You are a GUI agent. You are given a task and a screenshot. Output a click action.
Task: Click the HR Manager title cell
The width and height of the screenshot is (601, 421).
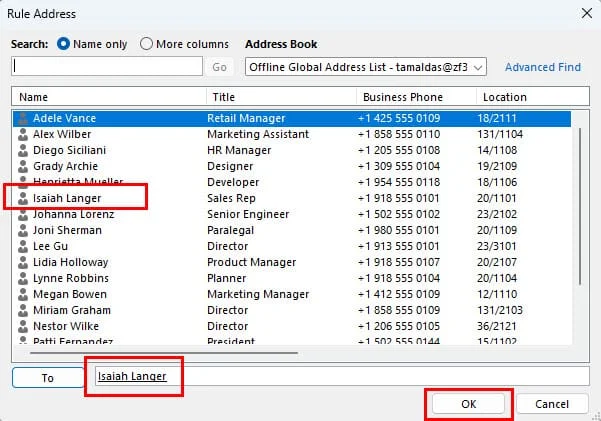239,150
